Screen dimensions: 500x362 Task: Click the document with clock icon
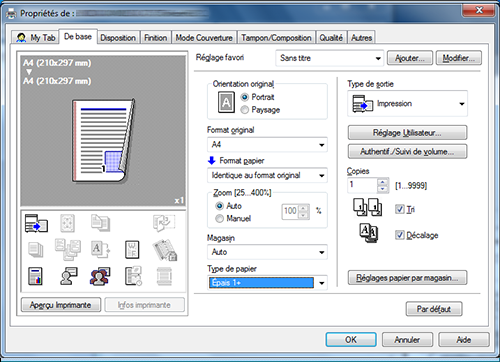click(x=133, y=276)
